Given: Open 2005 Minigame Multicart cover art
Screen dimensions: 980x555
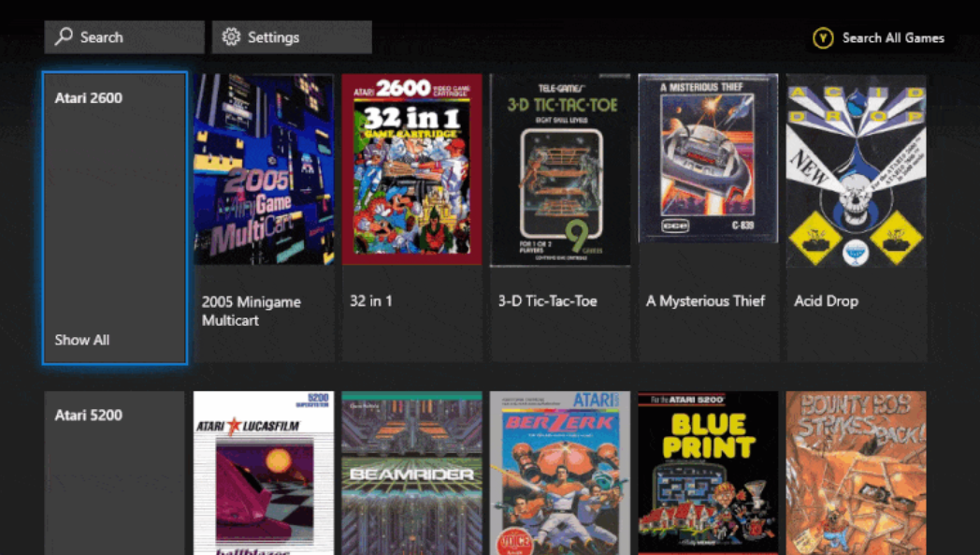Looking at the screenshot, I should pyautogui.click(x=264, y=169).
